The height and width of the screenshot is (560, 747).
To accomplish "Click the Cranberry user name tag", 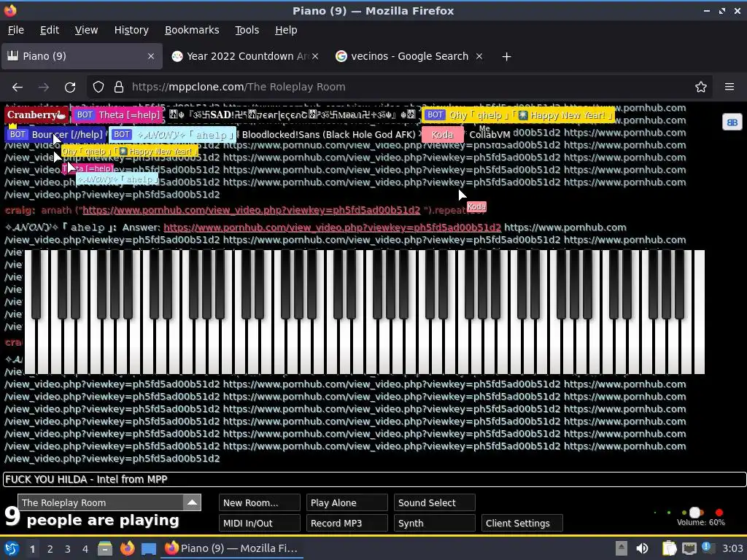I will click(36, 114).
